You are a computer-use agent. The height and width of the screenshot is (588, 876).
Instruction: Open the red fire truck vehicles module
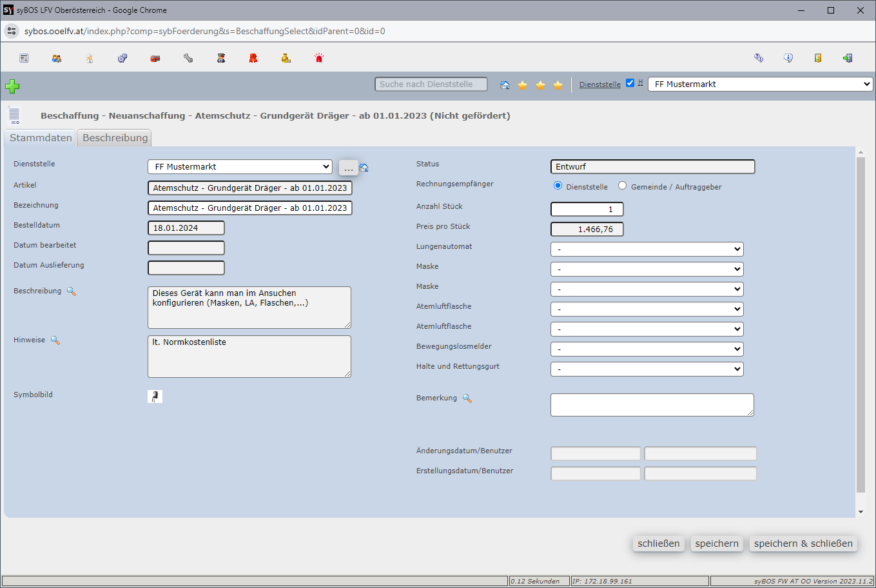pos(155,59)
